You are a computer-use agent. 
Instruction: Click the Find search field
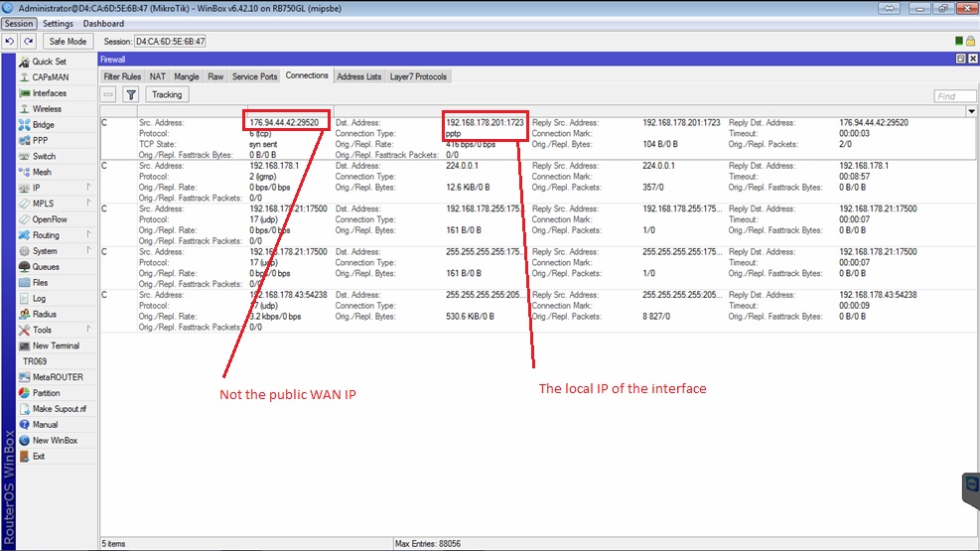954,96
